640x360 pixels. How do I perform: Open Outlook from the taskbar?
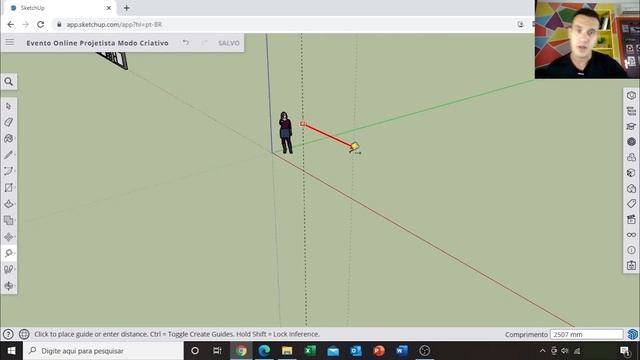coord(356,351)
